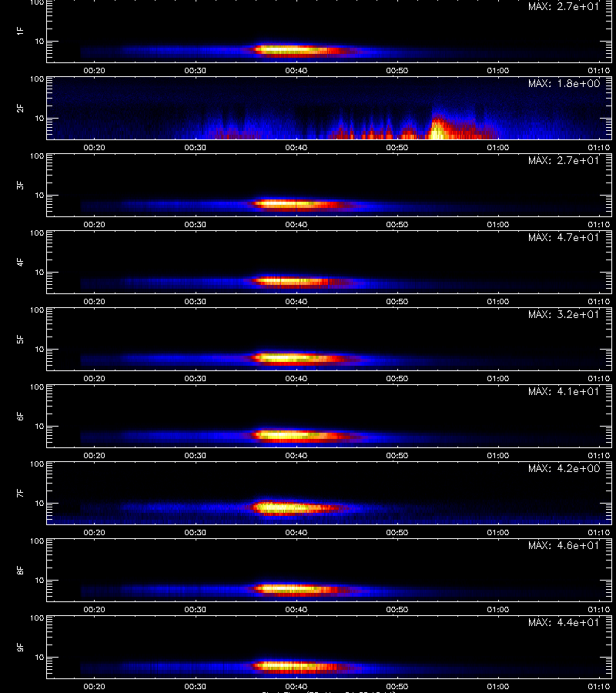Click the 00:40 time label under panel 8F

(296, 609)
